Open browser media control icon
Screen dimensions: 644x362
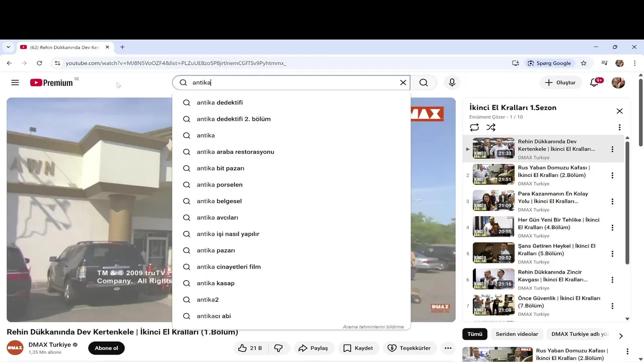point(605,63)
